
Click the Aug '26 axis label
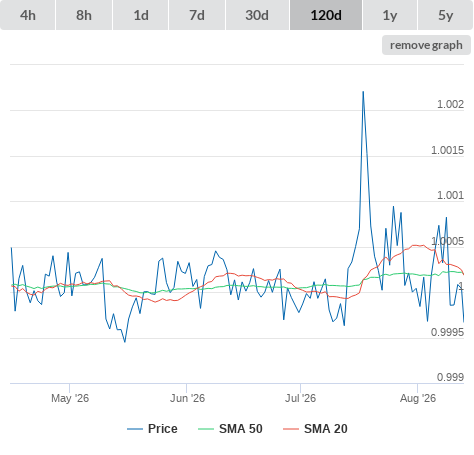pyautogui.click(x=418, y=398)
